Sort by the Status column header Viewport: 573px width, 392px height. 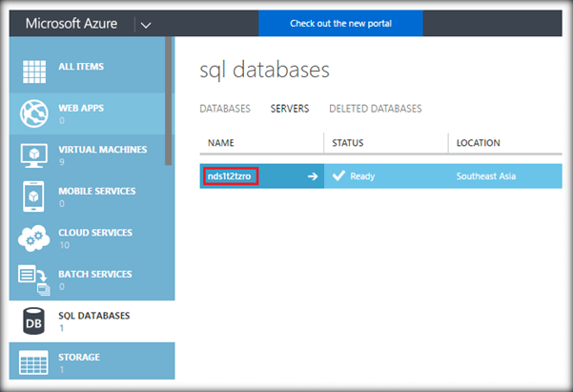tap(348, 143)
